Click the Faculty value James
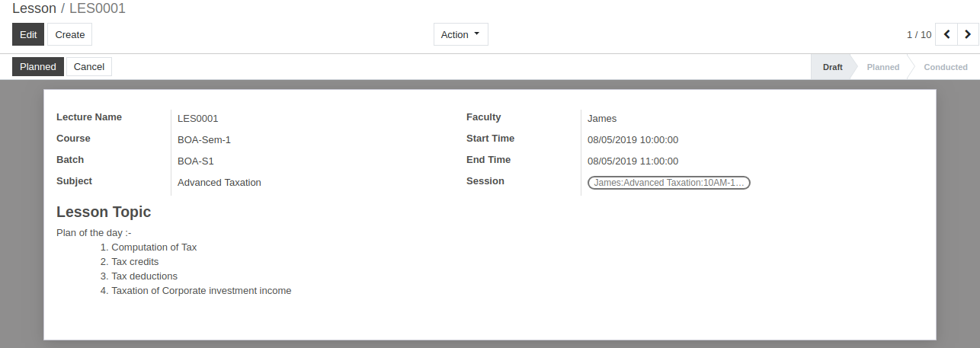The height and width of the screenshot is (348, 980). coord(602,118)
